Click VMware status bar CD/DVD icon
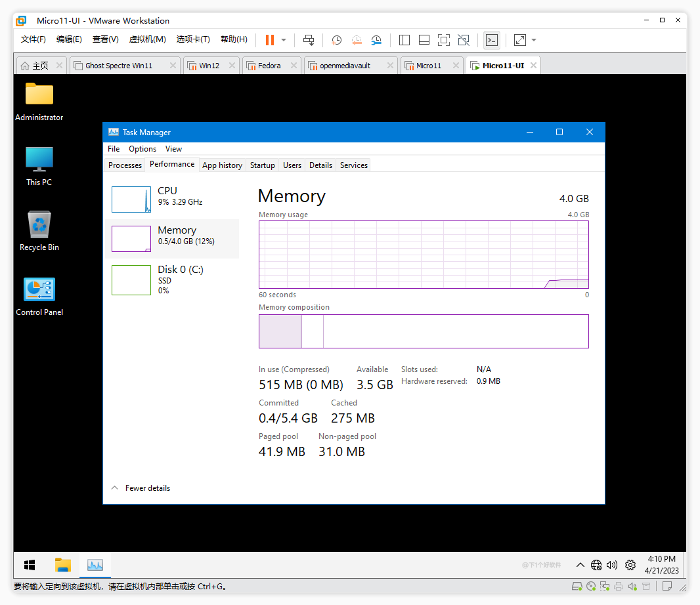 point(591,586)
